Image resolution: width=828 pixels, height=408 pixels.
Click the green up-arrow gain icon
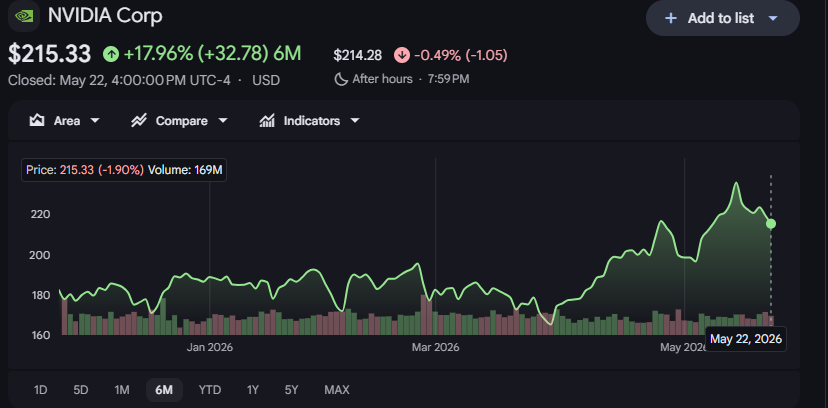point(111,54)
